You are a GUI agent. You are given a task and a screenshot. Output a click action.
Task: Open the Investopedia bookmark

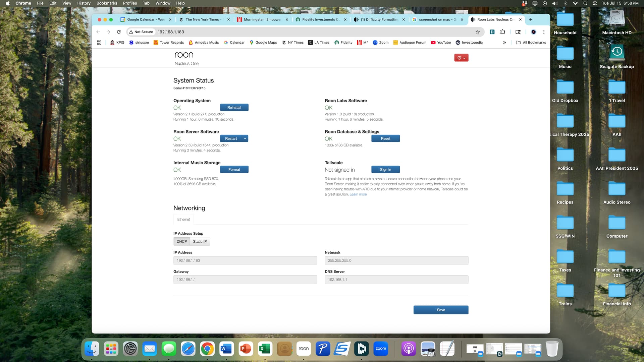tap(469, 43)
